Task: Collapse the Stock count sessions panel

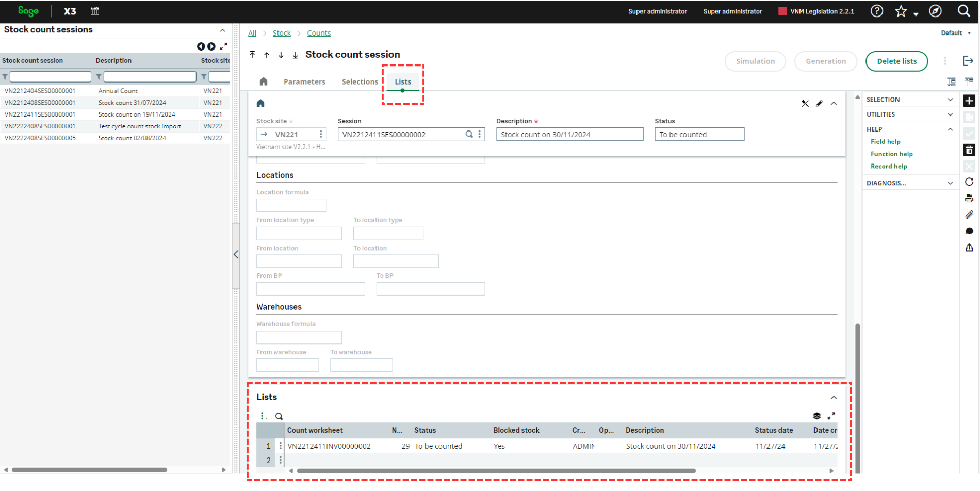Action: [222, 30]
